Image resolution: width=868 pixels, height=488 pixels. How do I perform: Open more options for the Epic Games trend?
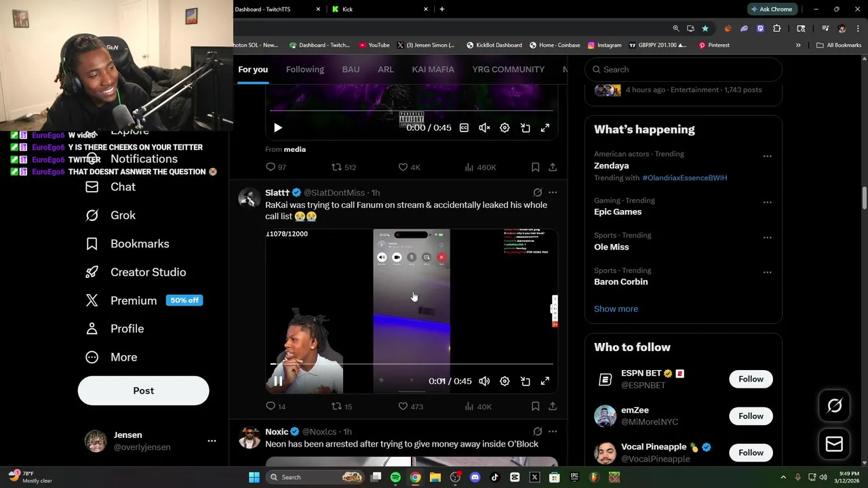coord(767,202)
